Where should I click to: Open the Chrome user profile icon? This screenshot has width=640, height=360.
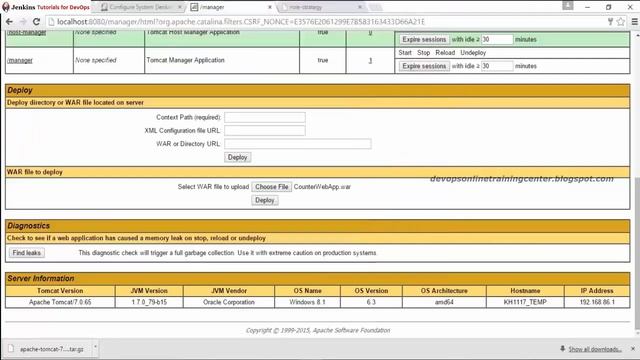pyautogui.click(x=568, y=5)
